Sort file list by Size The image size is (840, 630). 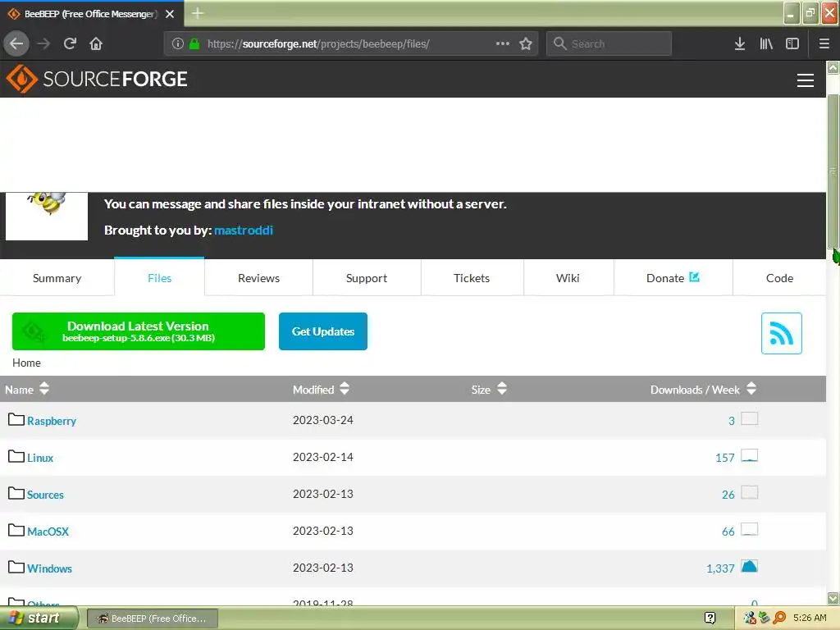[489, 390]
